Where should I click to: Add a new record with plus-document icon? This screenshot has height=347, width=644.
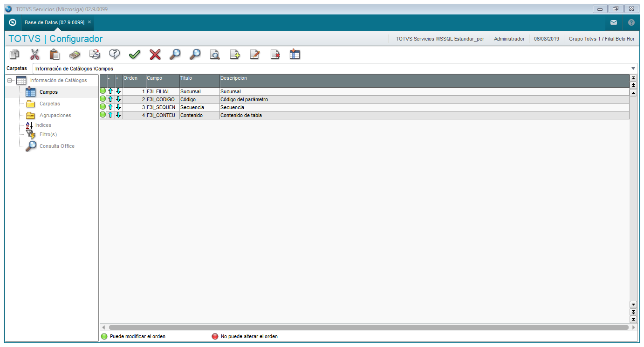(x=235, y=54)
